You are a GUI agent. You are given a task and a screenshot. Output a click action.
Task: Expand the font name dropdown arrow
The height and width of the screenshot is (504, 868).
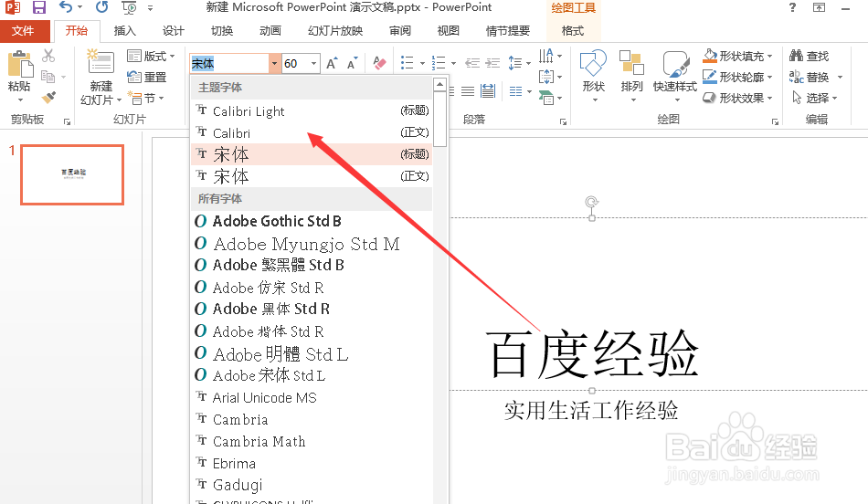coord(274,64)
